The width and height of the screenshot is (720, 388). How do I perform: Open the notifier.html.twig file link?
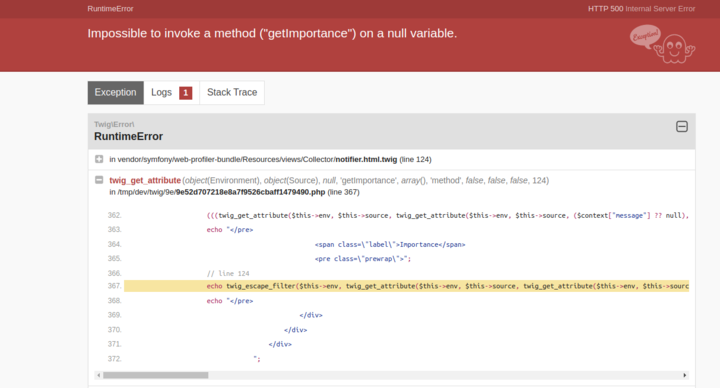pyautogui.click(x=366, y=159)
